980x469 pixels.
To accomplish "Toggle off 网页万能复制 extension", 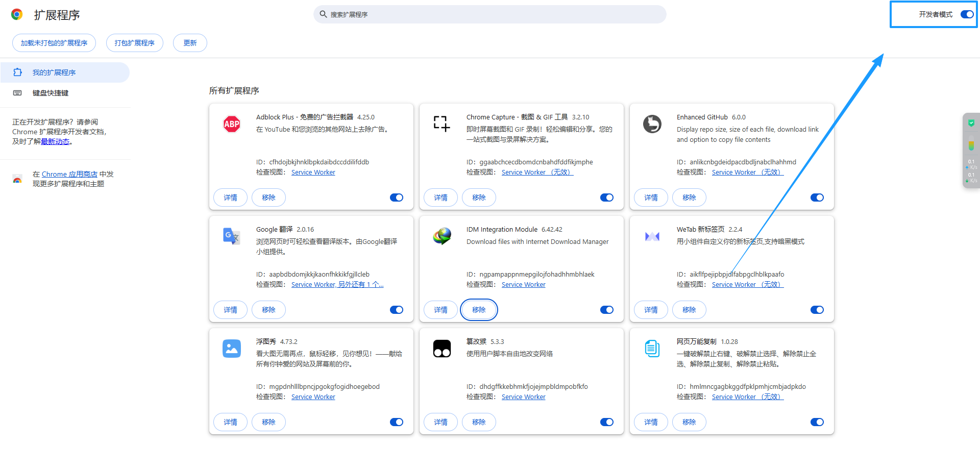I will point(817,422).
